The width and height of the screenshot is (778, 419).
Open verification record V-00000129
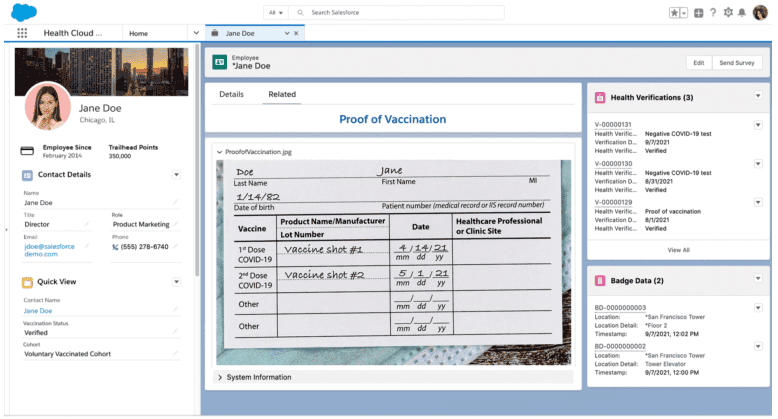click(x=613, y=202)
